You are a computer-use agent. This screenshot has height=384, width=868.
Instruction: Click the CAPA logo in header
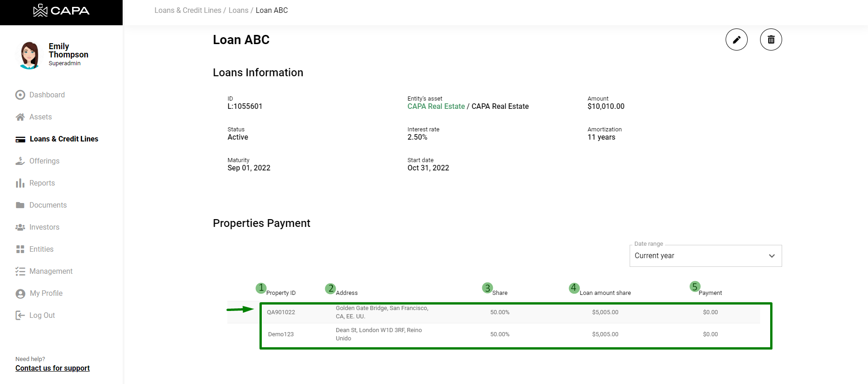tap(61, 11)
